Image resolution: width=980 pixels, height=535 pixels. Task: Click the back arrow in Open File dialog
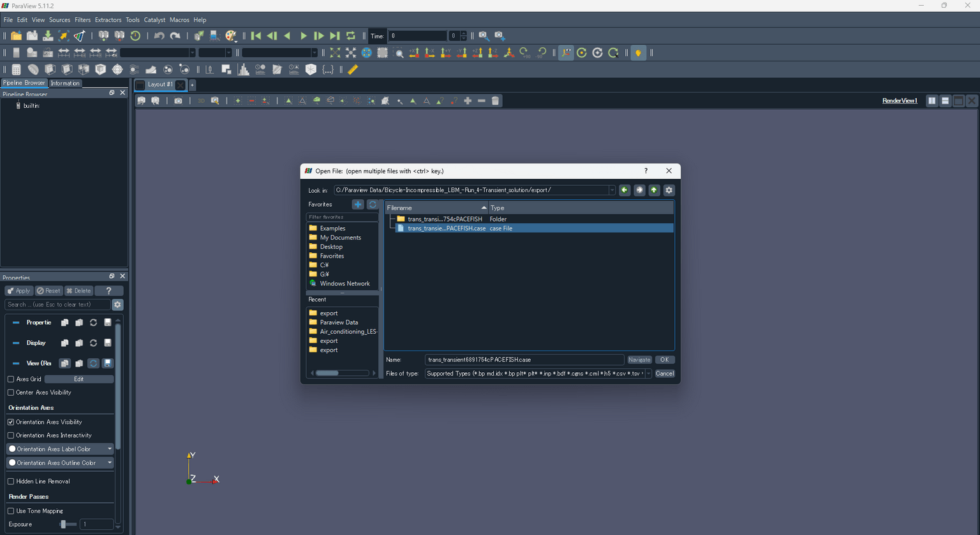click(625, 190)
